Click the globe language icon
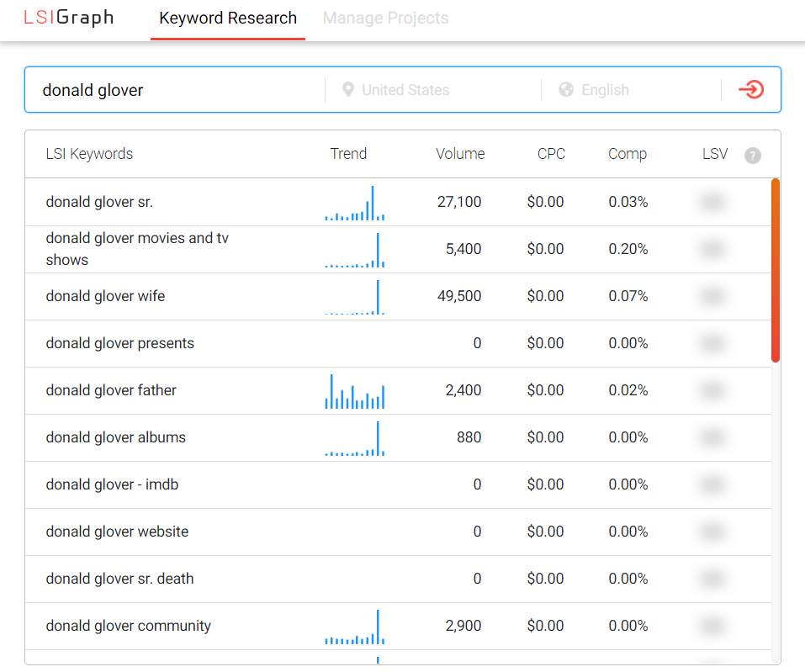 tap(566, 90)
